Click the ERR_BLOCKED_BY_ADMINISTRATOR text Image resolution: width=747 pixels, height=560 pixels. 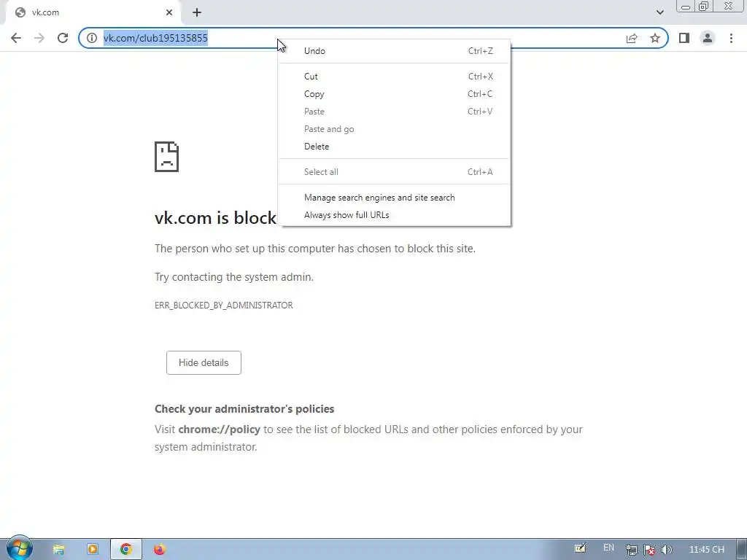[x=224, y=306]
